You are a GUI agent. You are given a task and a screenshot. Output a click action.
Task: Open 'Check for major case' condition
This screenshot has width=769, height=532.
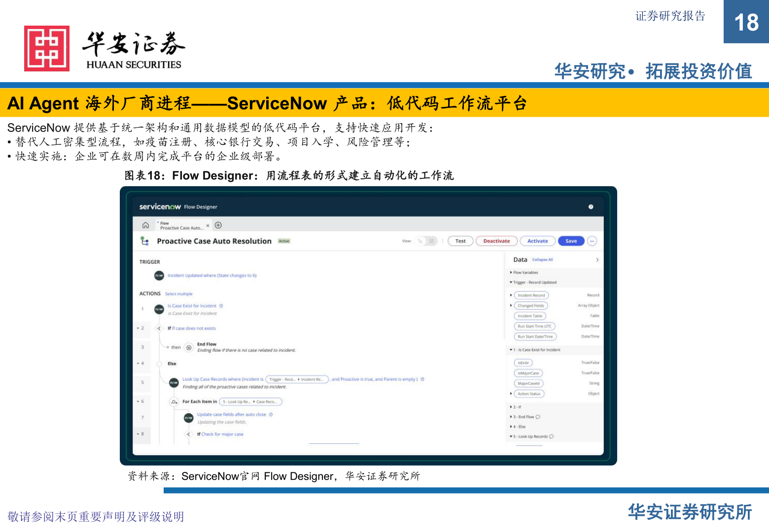[222, 434]
